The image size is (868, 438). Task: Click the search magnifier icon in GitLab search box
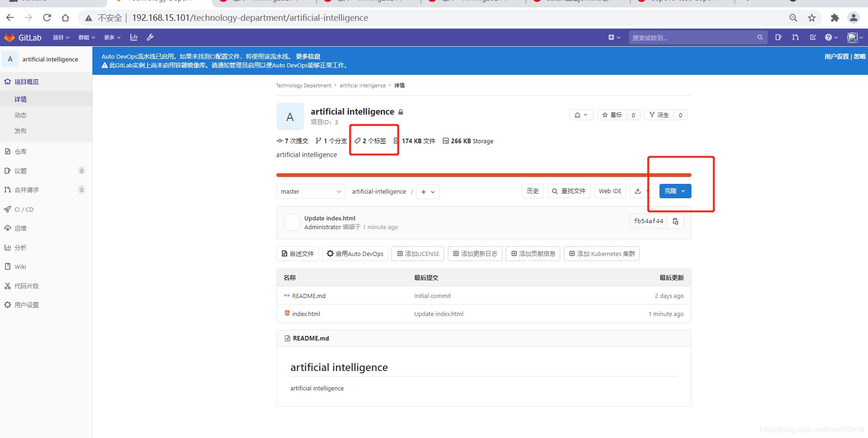(x=760, y=37)
